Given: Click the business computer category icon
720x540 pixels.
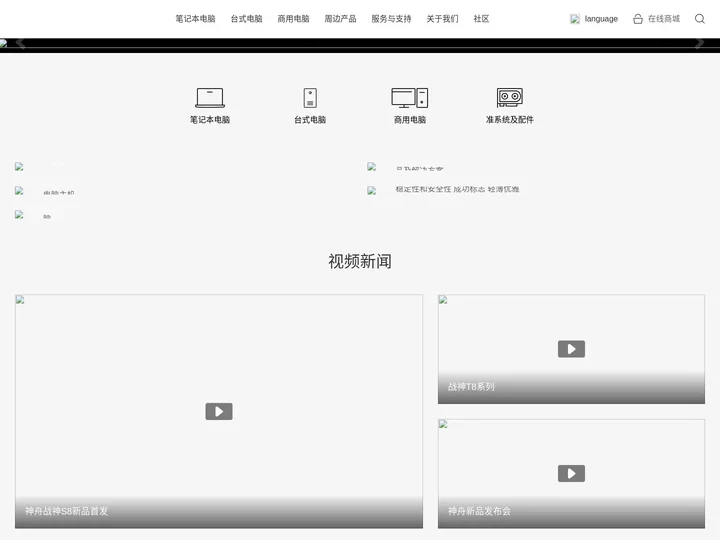Looking at the screenshot, I should coord(410,97).
